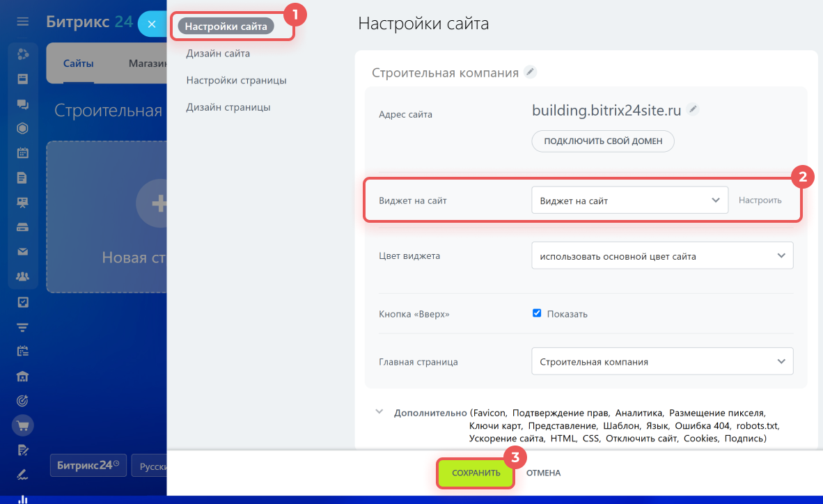Image resolution: width=823 pixels, height=504 pixels.
Task: Click the shopping cart sidebar icon
Action: tap(23, 425)
